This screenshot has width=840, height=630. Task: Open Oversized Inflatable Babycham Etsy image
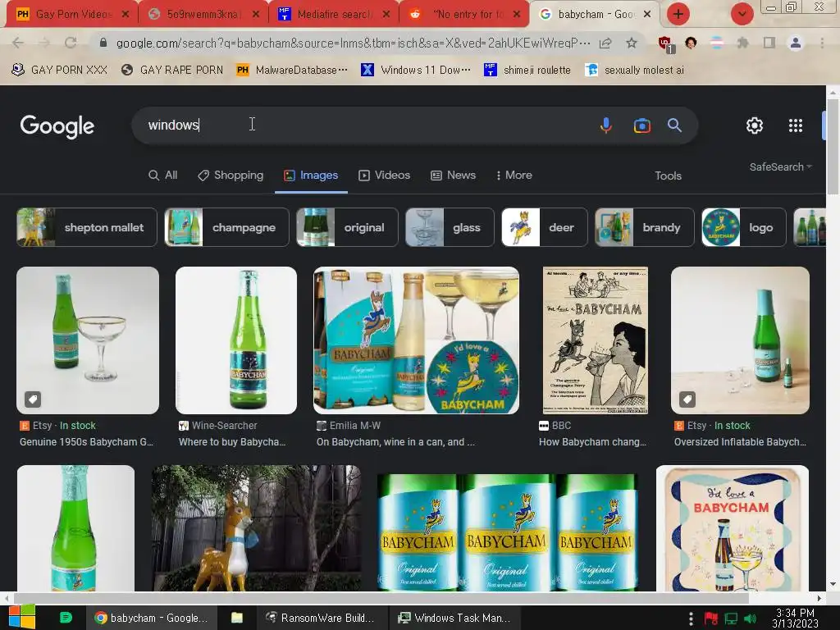click(741, 340)
